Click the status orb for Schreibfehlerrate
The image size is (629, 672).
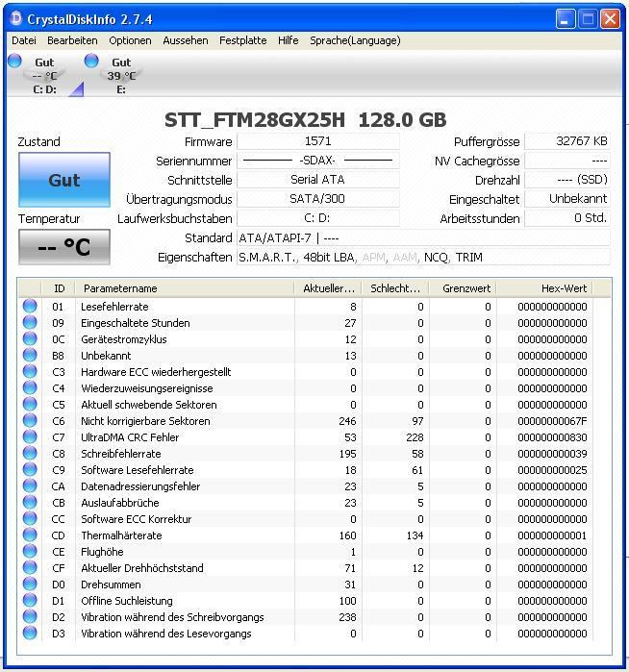pos(30,453)
